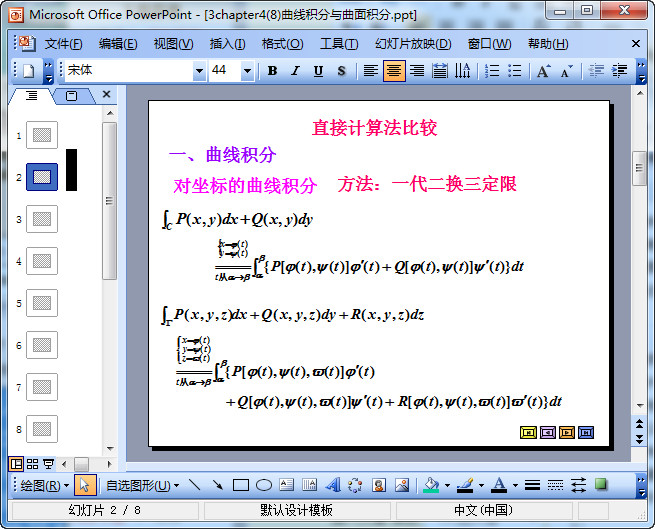Choose Line Style
This screenshot has width=655, height=529.
[533, 485]
